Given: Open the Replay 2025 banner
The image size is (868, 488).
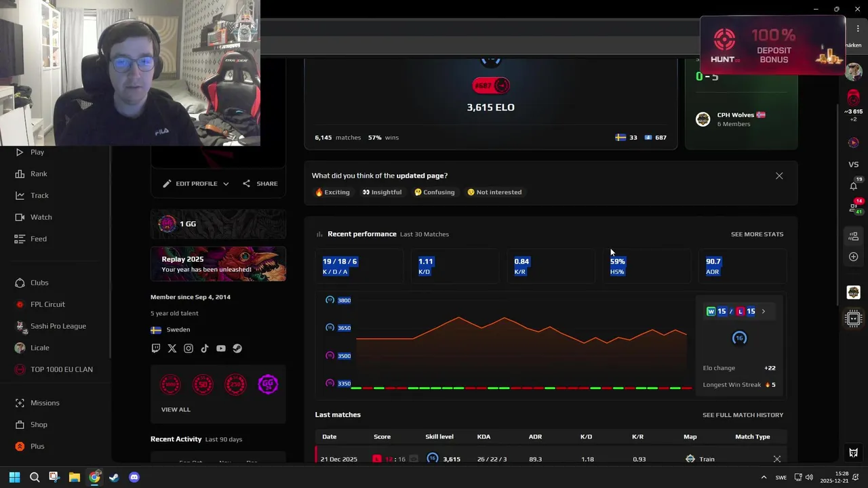Looking at the screenshot, I should click(218, 264).
